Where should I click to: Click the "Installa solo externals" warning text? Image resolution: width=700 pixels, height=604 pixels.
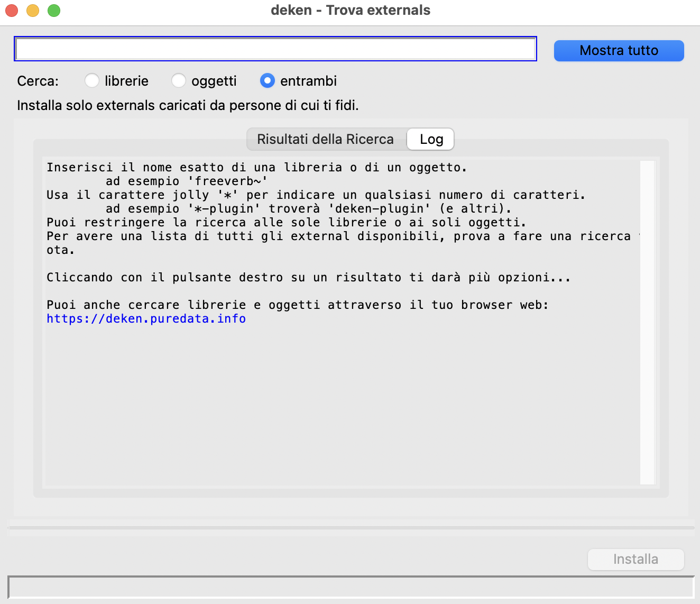point(188,105)
